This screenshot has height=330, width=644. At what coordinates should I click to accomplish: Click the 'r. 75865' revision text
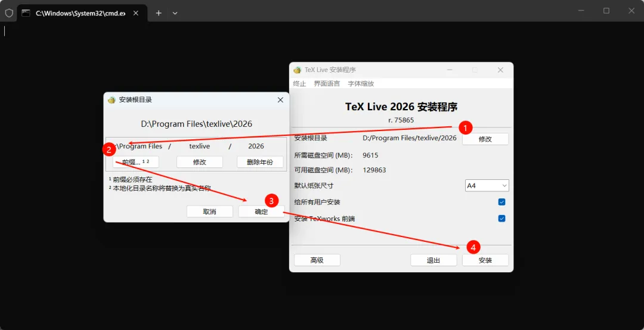click(401, 120)
